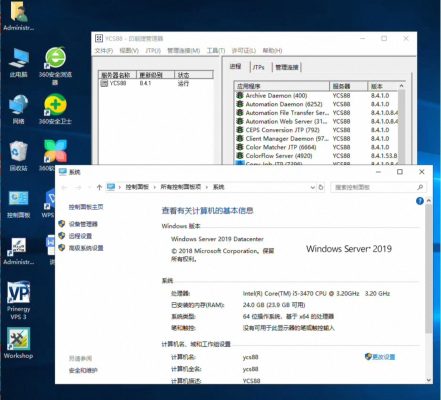Open the Control Panel desktop icon

[19, 204]
